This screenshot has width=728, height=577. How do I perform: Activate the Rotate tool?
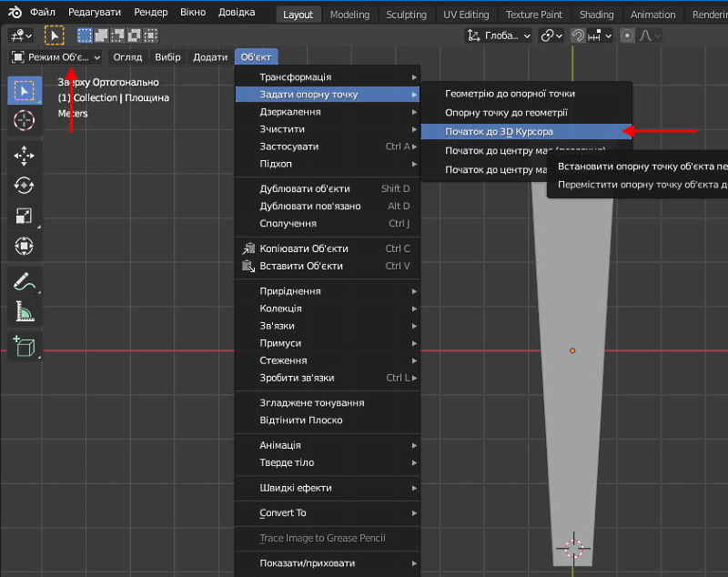pyautogui.click(x=25, y=186)
